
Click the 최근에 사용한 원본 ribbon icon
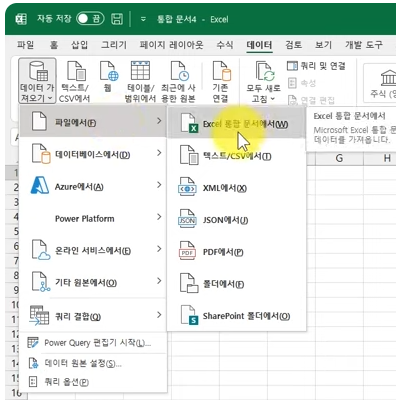coord(178,81)
